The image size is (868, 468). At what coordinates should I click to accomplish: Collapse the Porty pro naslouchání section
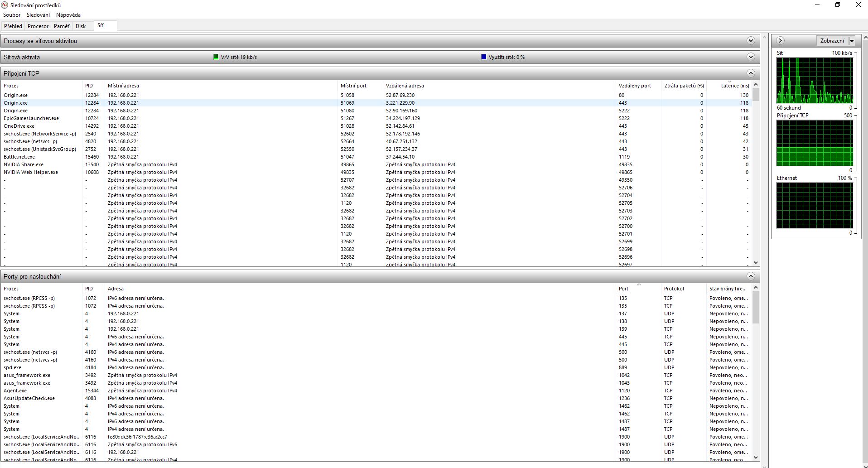[751, 276]
